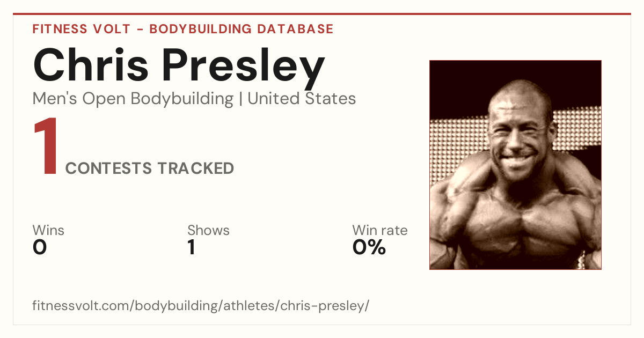
Task: Click the Wins value 0
Action: click(x=40, y=247)
